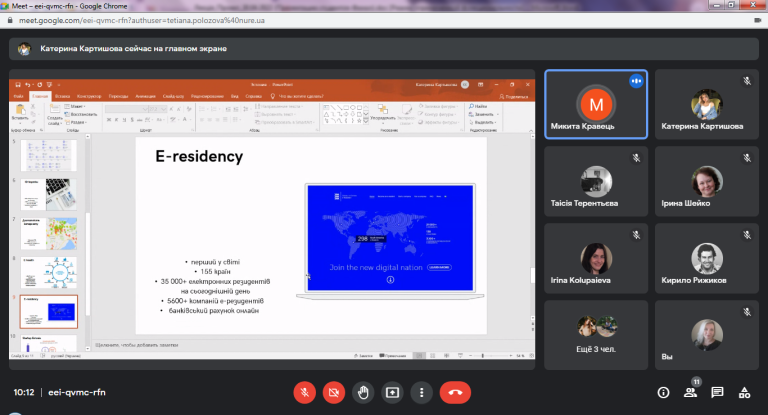768x415 pixels.
Task: Select slide 7 thumbnail with map
Action: 48,234
